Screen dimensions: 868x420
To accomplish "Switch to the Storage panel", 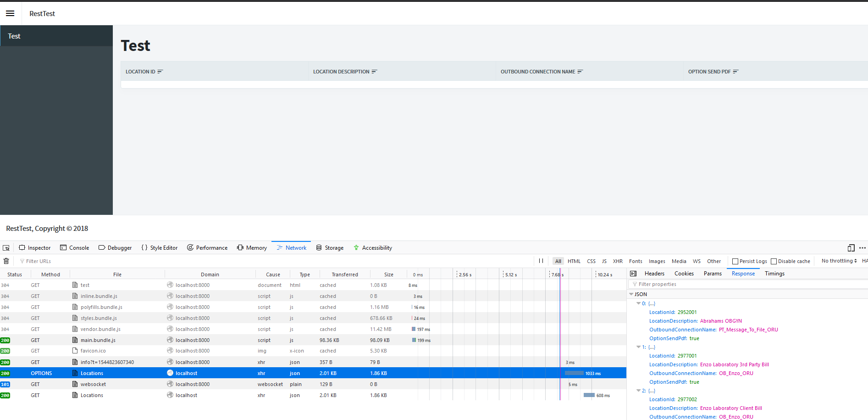I will click(x=330, y=248).
